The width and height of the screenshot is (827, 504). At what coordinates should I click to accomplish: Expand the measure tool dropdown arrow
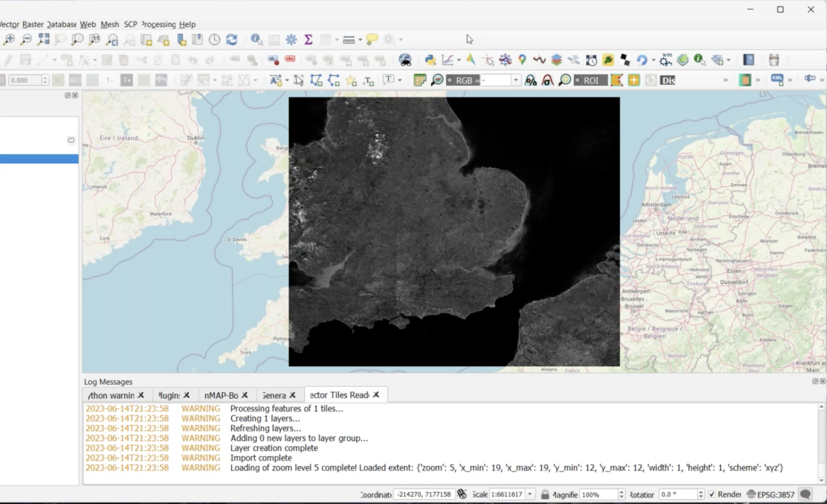click(360, 39)
